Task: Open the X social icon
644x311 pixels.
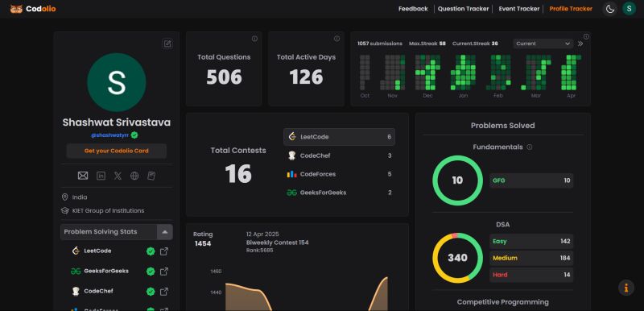Action: [118, 176]
